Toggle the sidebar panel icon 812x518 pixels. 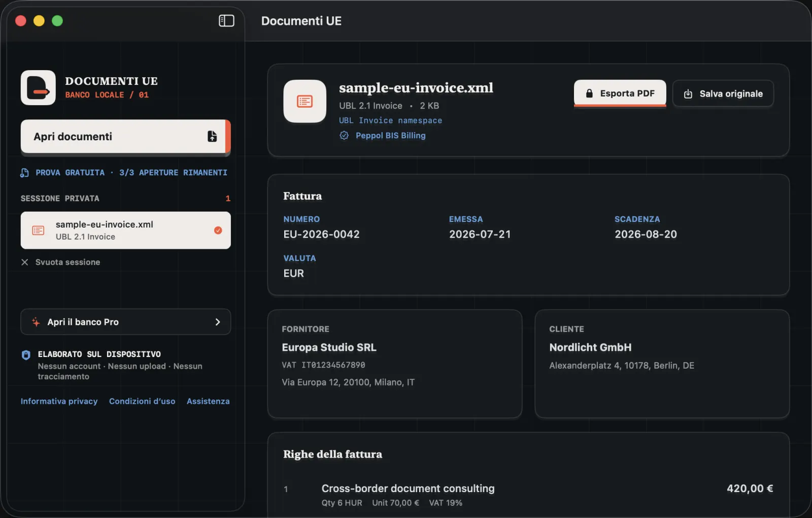(226, 21)
